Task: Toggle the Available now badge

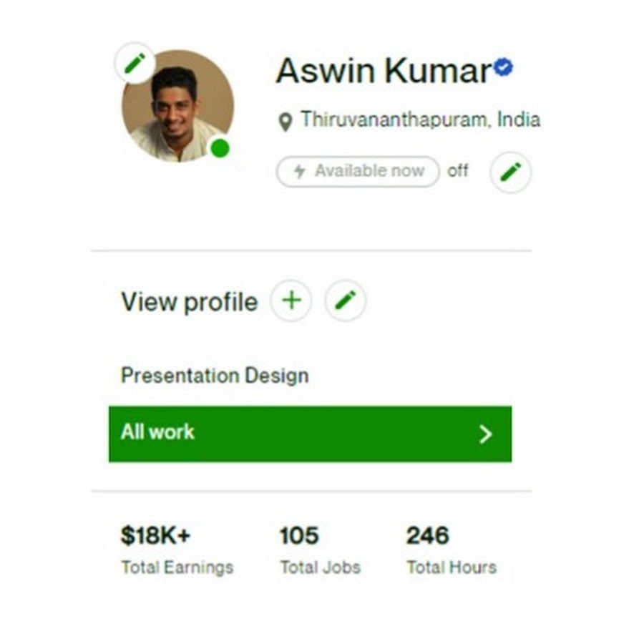Action: coord(358,172)
